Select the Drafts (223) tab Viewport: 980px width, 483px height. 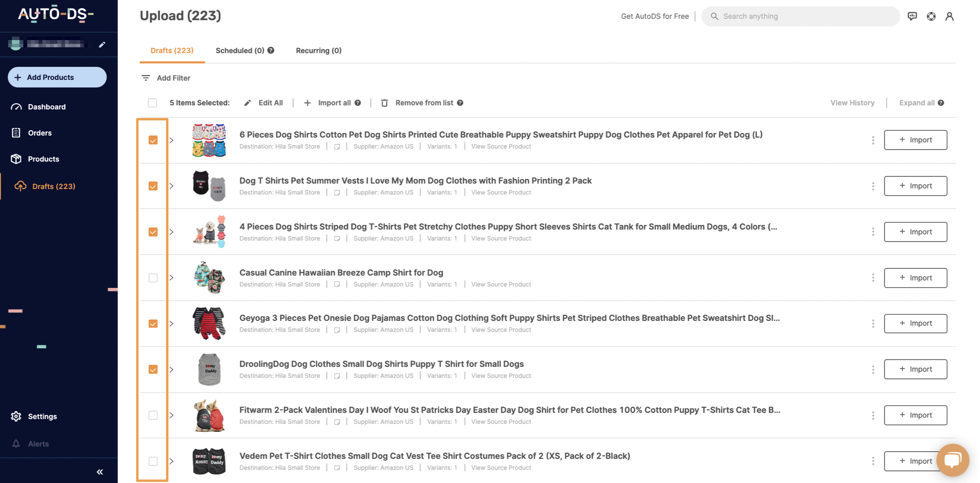172,50
